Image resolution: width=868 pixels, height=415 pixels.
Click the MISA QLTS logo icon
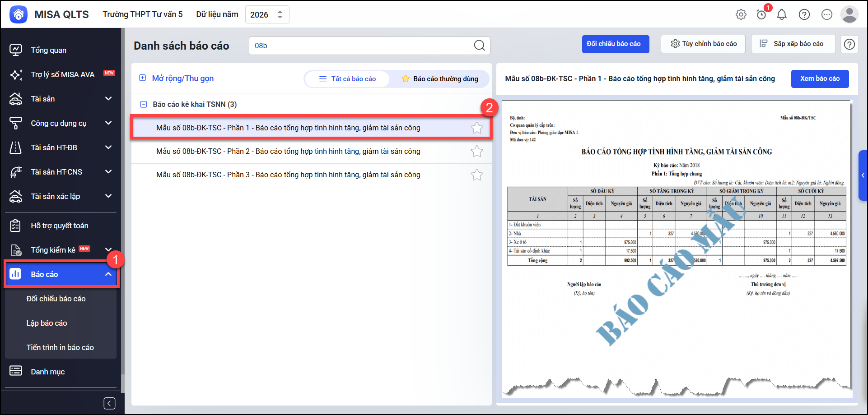tap(19, 14)
